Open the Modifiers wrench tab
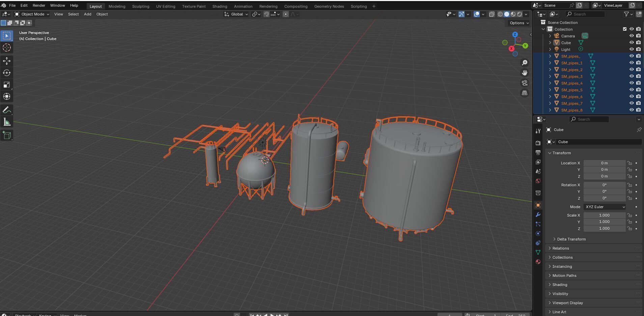 (538, 215)
